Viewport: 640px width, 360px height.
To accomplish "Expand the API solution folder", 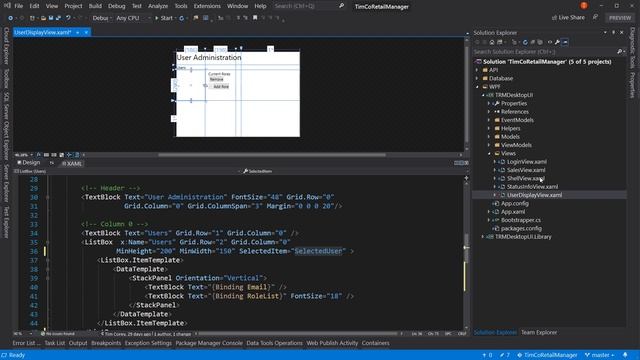I will click(x=477, y=70).
